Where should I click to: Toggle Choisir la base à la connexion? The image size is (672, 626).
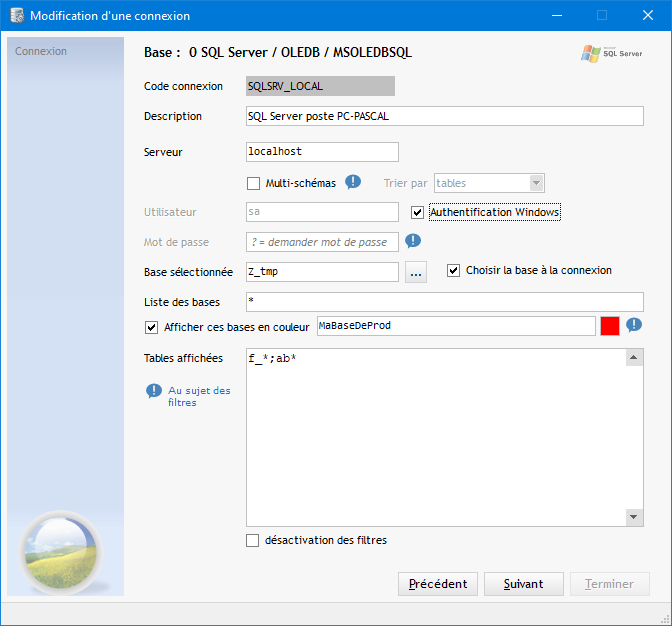click(453, 270)
